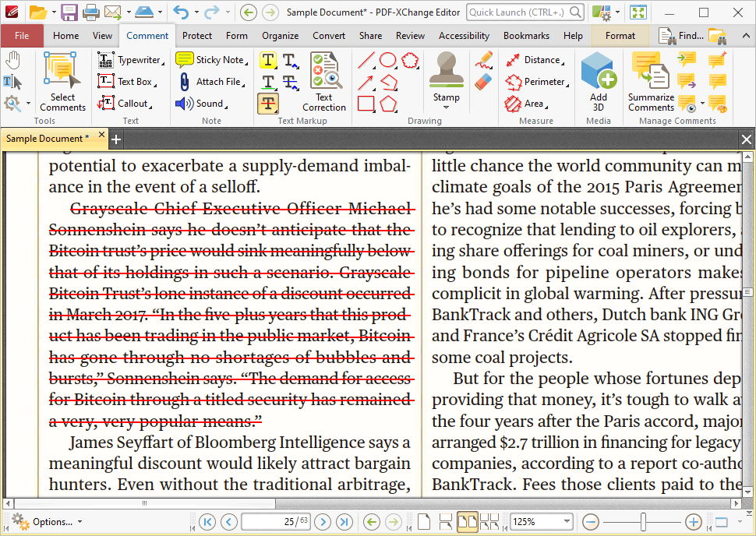Click the page number input field

[276, 521]
